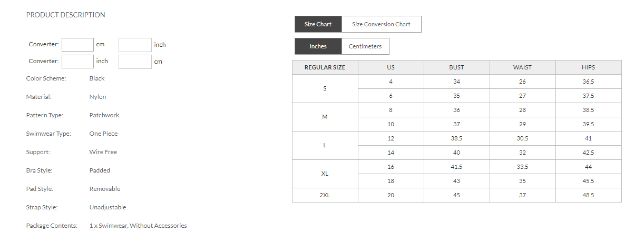Click the WAIST column header
This screenshot has height=243, width=644.
522,67
